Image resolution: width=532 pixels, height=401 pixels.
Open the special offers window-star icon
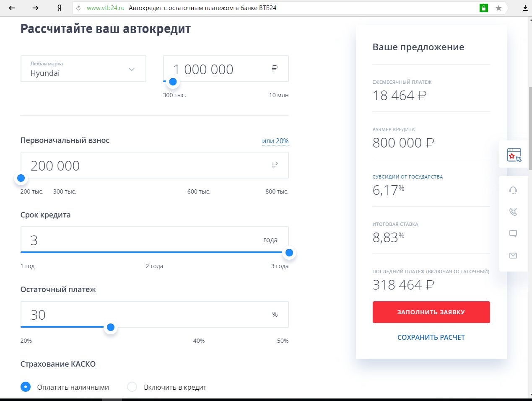(514, 155)
